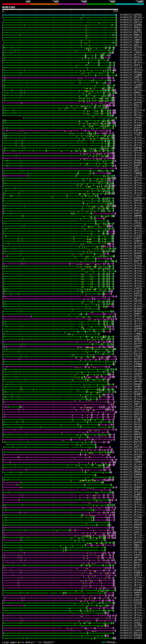Click the UniRef100_Q5T200-2 isoform label

[x=132, y=110]
